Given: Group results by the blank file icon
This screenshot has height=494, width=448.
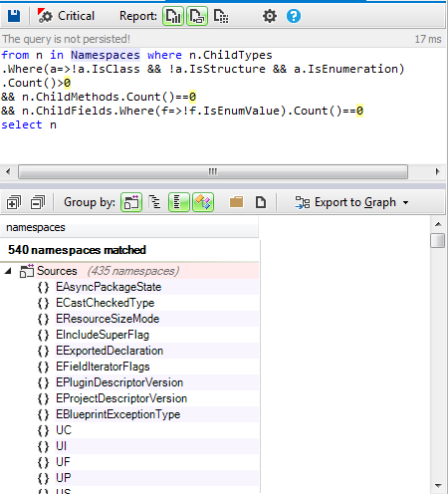Looking at the screenshot, I should point(261,202).
